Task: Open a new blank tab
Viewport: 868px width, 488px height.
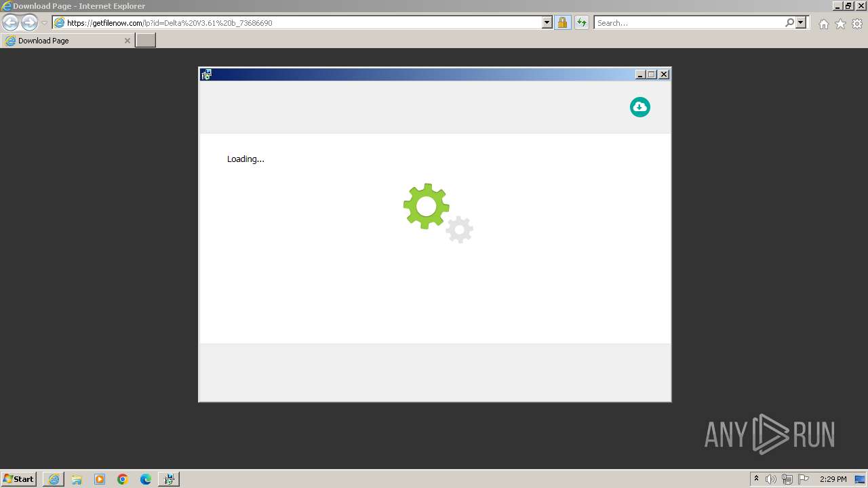Action: pyautogui.click(x=146, y=41)
